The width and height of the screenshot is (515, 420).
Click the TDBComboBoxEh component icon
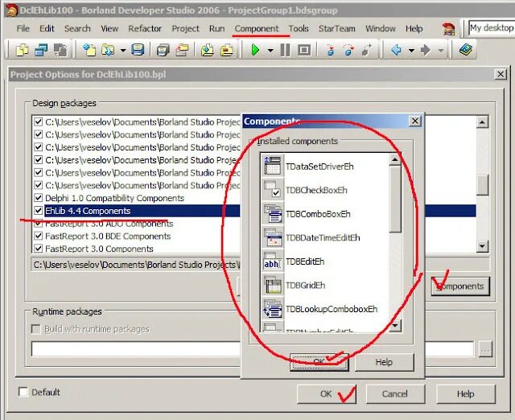(272, 213)
